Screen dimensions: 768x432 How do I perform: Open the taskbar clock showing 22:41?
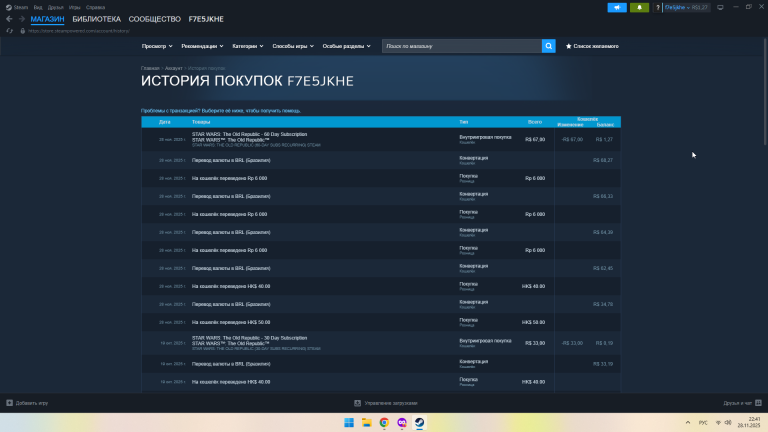pyautogui.click(x=749, y=422)
